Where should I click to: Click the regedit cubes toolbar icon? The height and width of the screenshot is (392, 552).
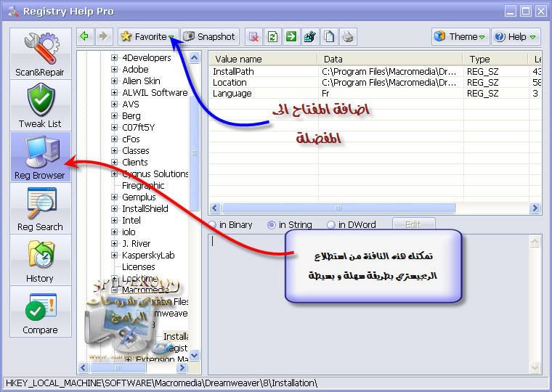(x=310, y=36)
